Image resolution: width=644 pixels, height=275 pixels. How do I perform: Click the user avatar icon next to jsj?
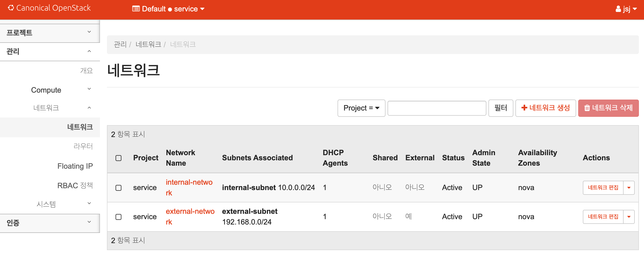(x=618, y=9)
